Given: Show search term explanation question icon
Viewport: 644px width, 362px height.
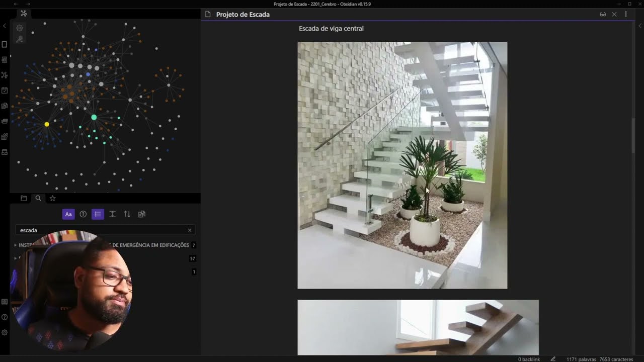Looking at the screenshot, I should (83, 214).
